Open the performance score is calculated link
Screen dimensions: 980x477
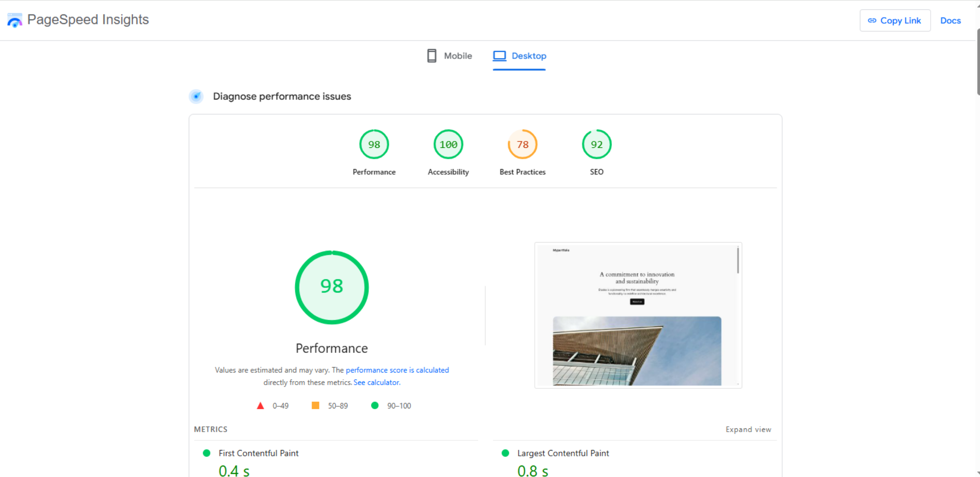tap(397, 370)
